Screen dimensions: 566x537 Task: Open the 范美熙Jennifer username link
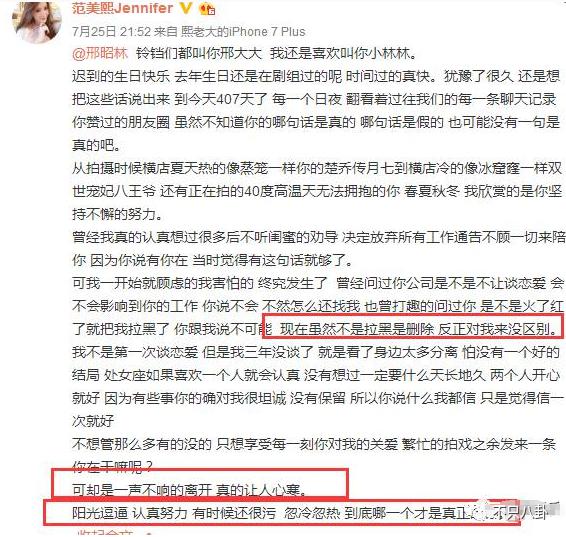click(122, 8)
